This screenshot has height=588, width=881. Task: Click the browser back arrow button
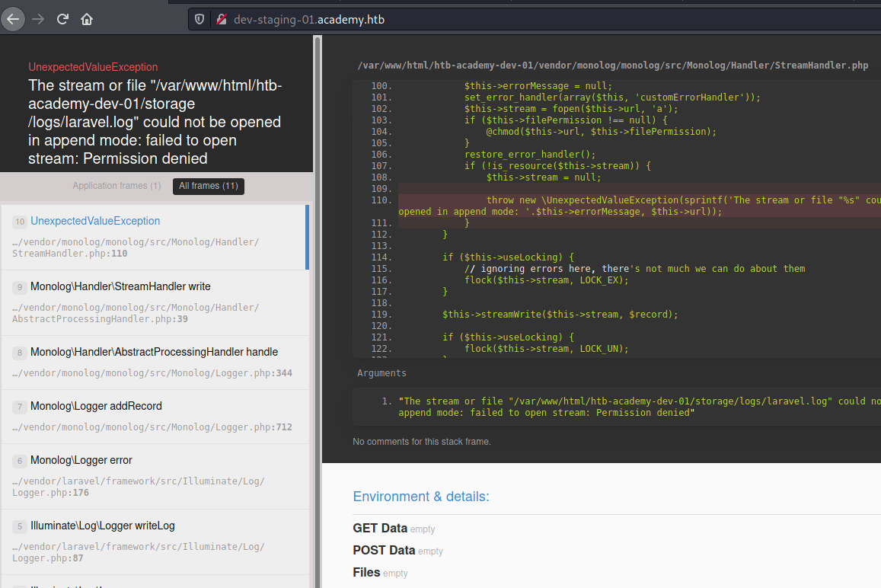[13, 19]
